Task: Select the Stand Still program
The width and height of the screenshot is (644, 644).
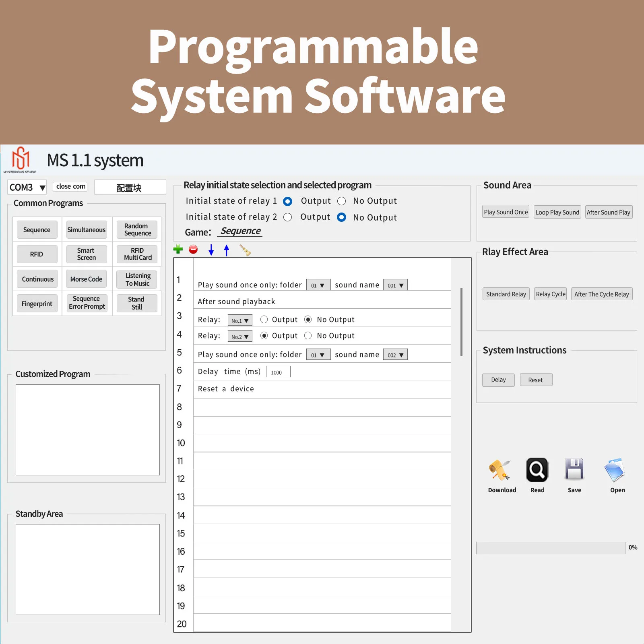Action: pyautogui.click(x=137, y=303)
